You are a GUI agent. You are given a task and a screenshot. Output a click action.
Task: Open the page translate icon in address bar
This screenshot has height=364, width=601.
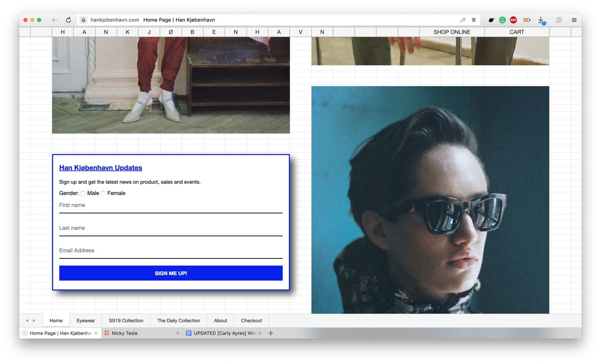(x=463, y=20)
